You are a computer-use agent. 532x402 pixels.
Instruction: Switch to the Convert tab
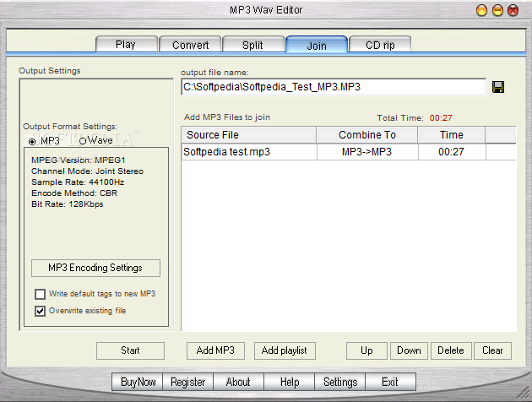pos(190,45)
